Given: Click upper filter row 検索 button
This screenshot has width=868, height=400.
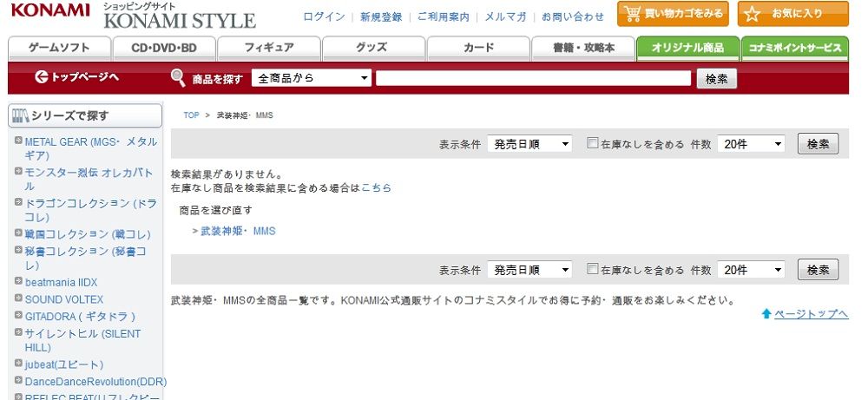Looking at the screenshot, I should pos(818,144).
